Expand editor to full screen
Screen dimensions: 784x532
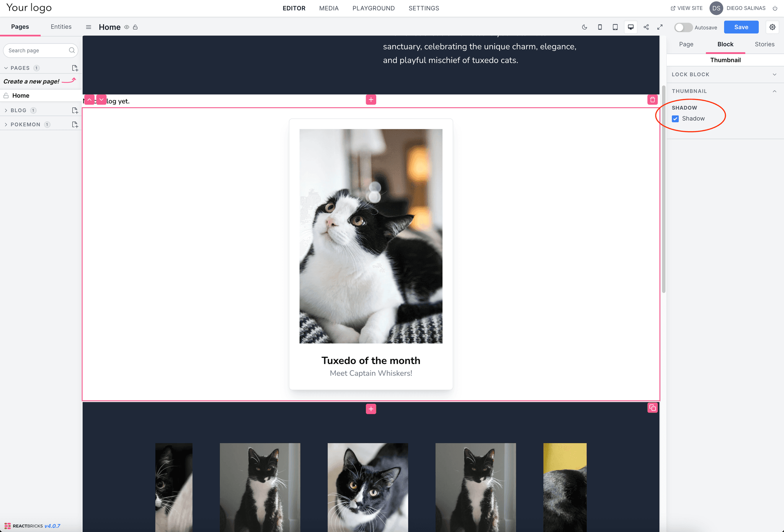pos(660,27)
